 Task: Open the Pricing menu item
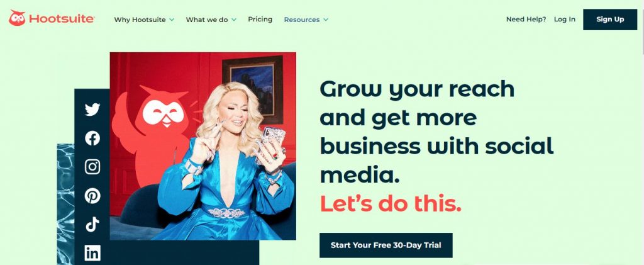[260, 20]
